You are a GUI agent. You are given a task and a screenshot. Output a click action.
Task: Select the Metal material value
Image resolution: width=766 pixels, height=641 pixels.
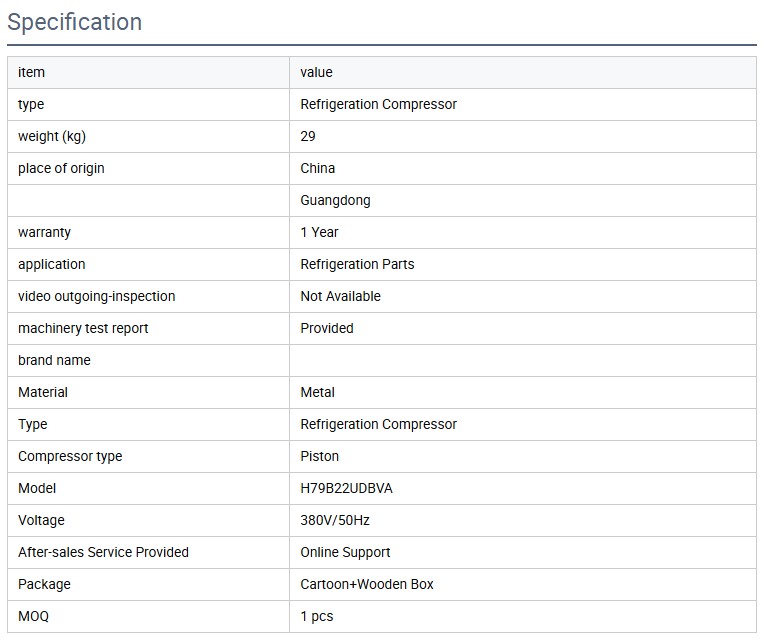pos(317,392)
